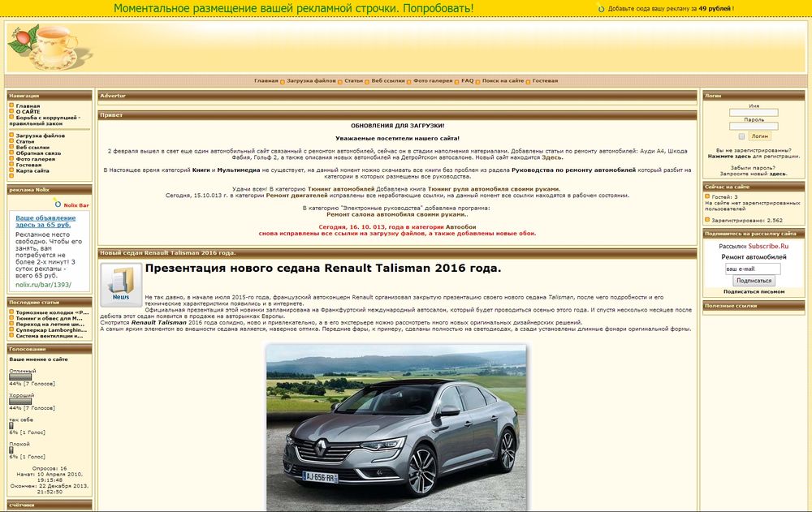Open Поиск на сайте in the top menu
This screenshot has height=512, width=812.
pos(503,81)
